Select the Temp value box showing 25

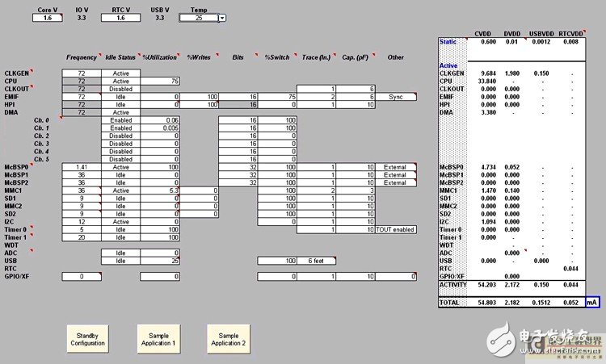click(x=195, y=17)
